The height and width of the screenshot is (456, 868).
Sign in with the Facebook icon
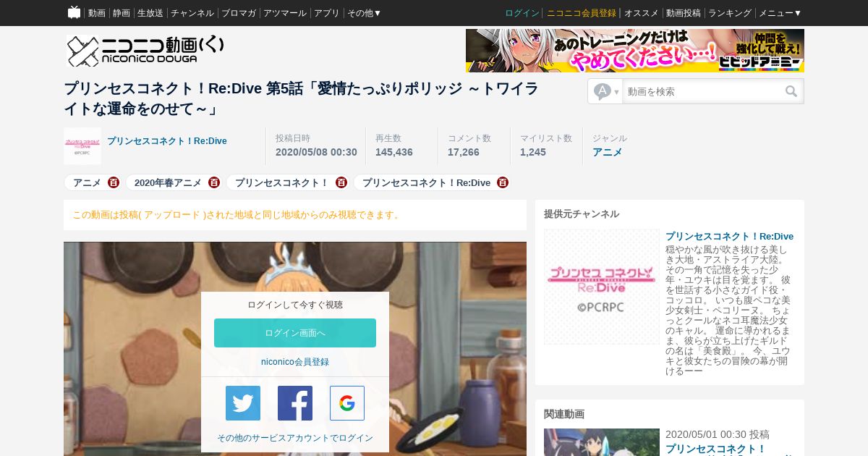295,403
